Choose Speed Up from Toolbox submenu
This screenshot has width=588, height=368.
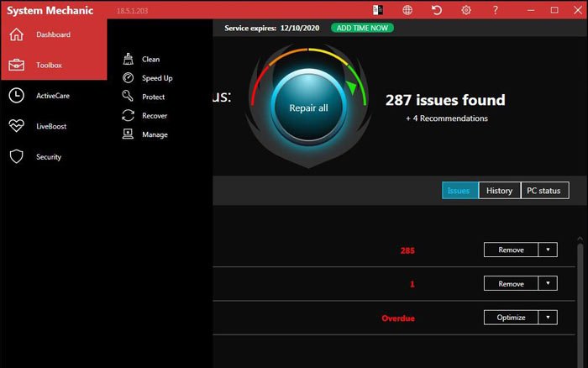click(x=157, y=78)
